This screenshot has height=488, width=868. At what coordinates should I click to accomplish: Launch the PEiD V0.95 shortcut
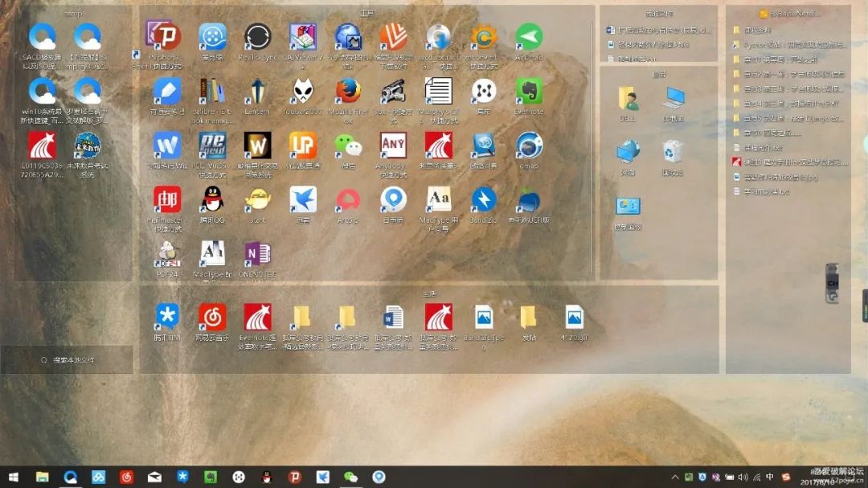(x=212, y=146)
